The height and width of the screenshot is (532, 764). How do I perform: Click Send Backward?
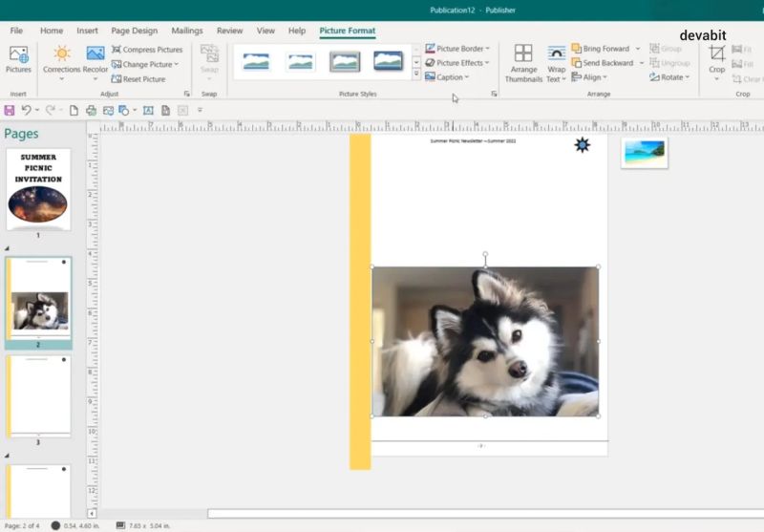coord(603,63)
